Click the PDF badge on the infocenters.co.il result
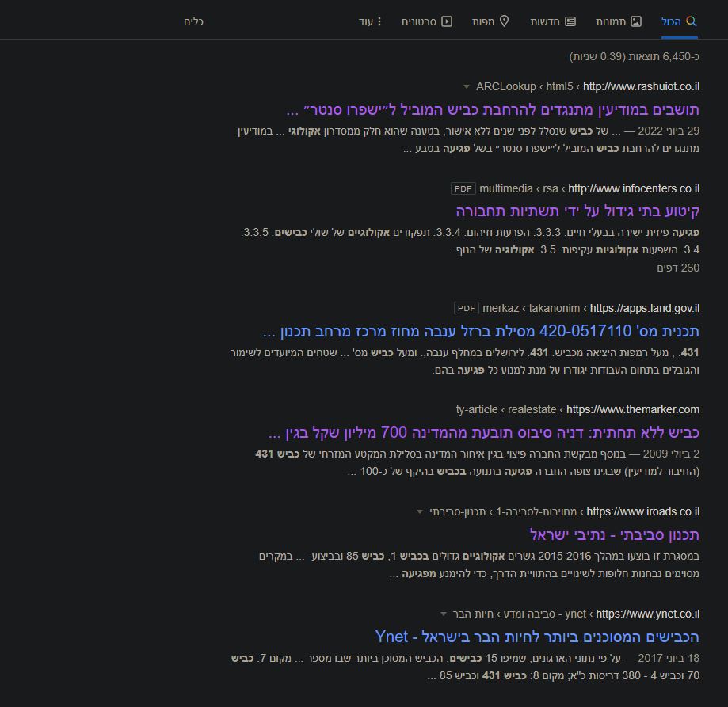Viewport: 728px width, 707px height. [462, 188]
